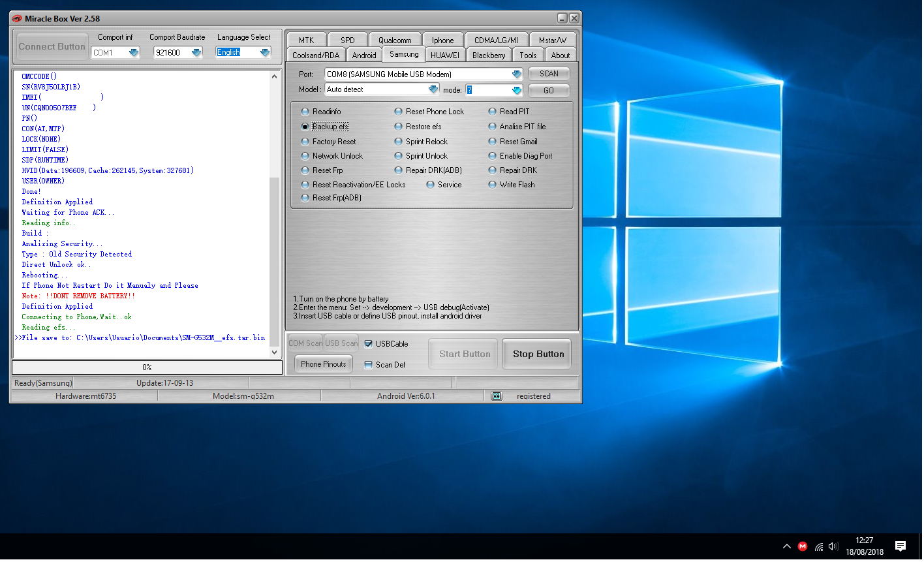Open the Iphone tab
The image size is (924, 562).
[x=443, y=40]
